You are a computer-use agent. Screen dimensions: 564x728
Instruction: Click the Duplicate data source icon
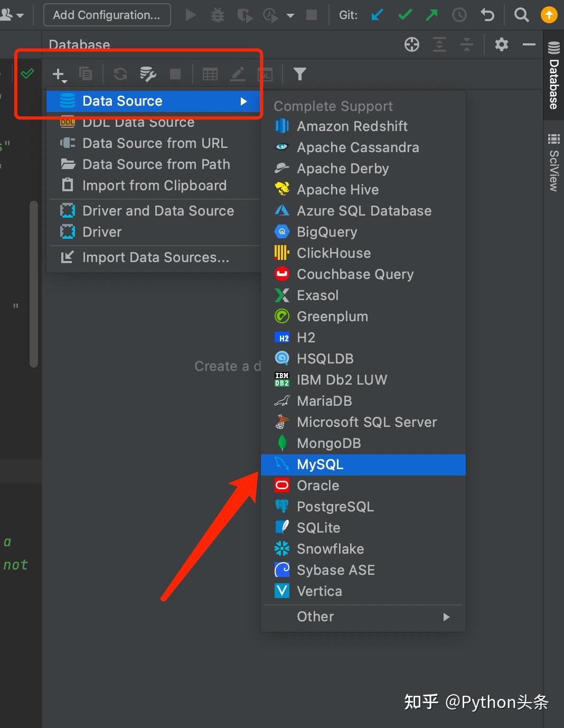tap(86, 74)
